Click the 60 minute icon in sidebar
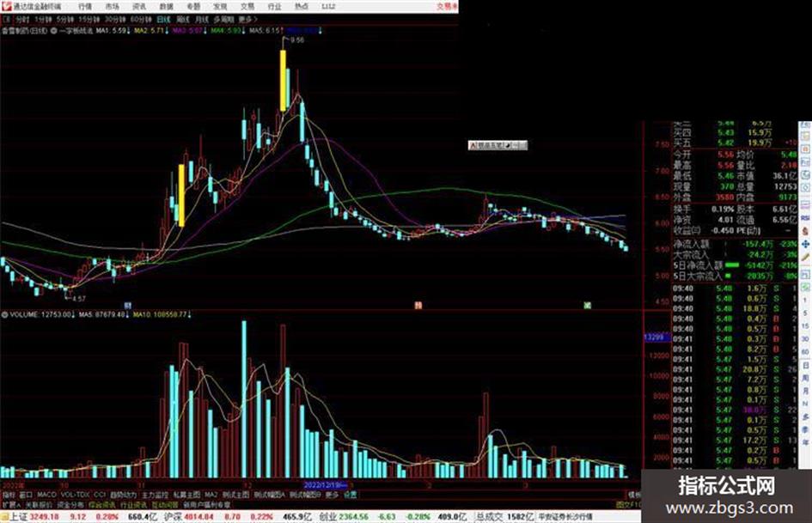 pyautogui.click(x=805, y=351)
